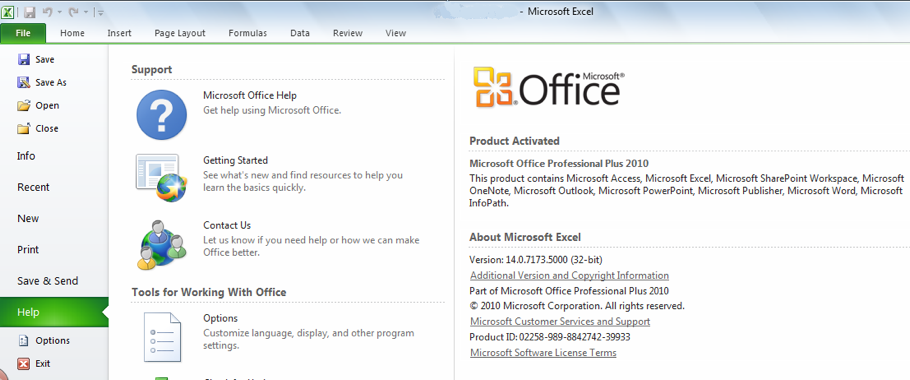Click the Save floppy disk icon in sidebar
The height and width of the screenshot is (380, 910).
[24, 59]
